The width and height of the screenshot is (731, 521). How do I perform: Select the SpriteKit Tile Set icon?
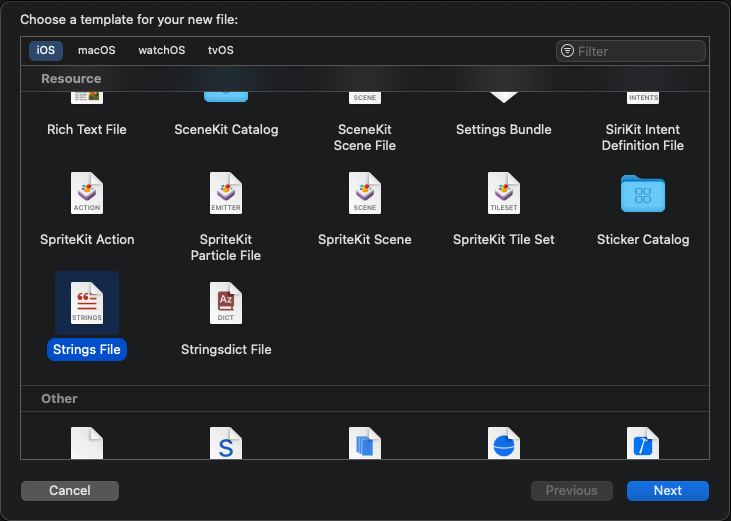503,193
